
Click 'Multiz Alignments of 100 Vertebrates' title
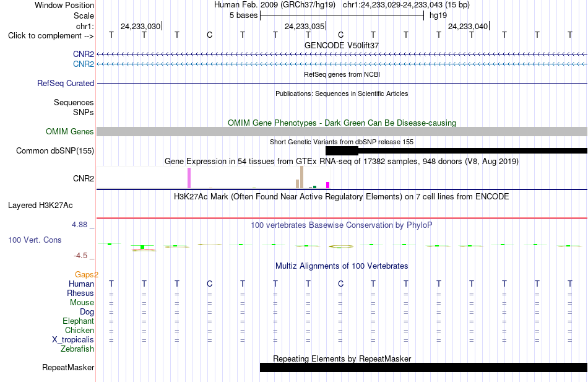click(342, 266)
